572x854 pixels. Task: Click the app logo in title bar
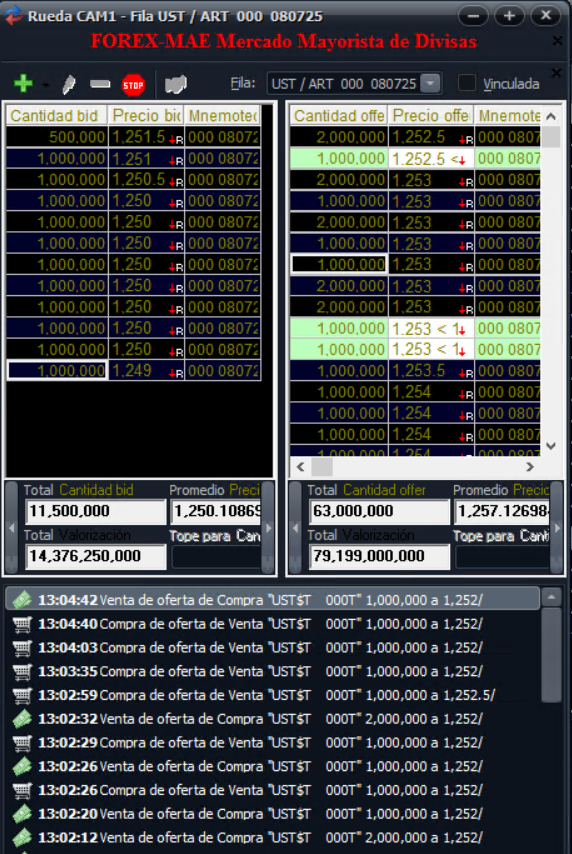(x=14, y=15)
